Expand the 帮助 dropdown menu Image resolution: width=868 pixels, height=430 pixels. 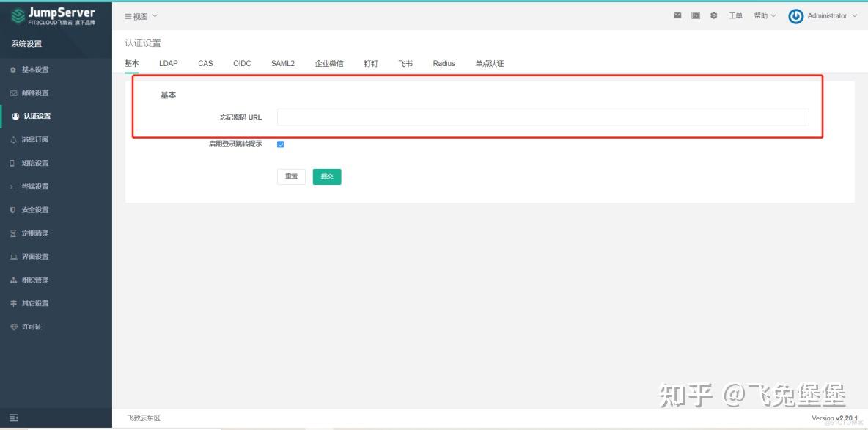point(763,15)
